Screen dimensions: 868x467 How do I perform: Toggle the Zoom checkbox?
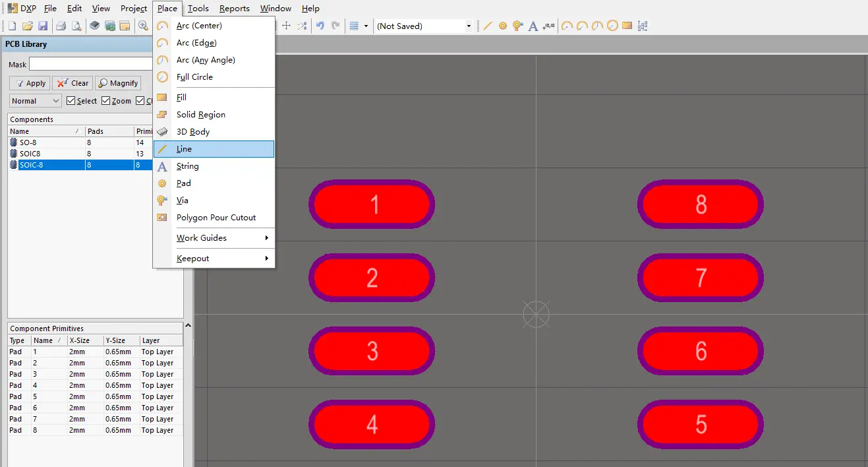coord(106,101)
